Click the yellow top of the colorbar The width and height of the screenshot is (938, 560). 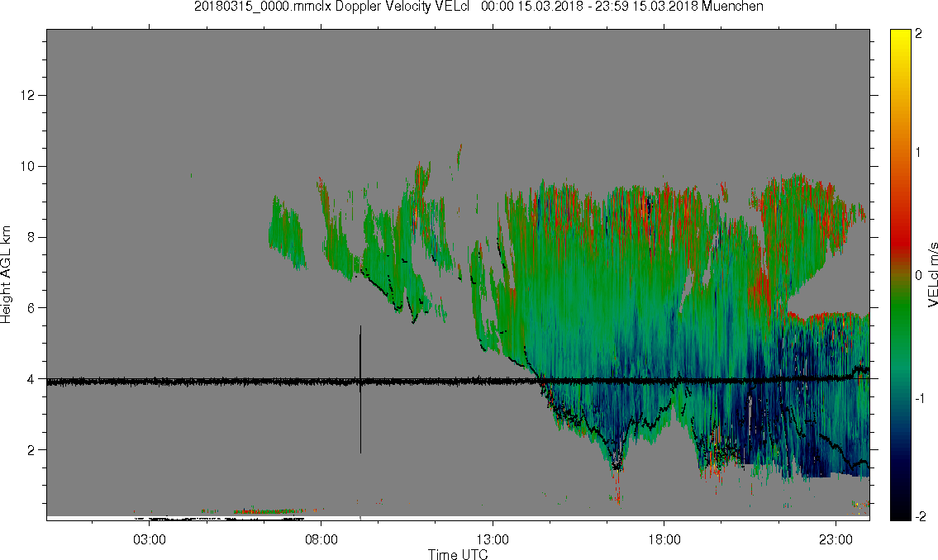[x=900, y=39]
